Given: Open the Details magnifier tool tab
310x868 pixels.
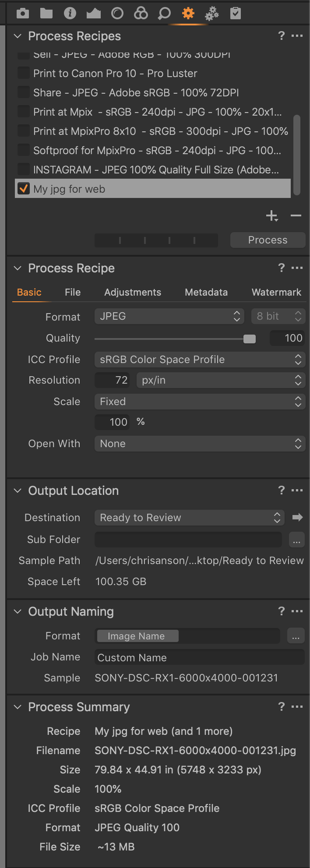Looking at the screenshot, I should 164,14.
